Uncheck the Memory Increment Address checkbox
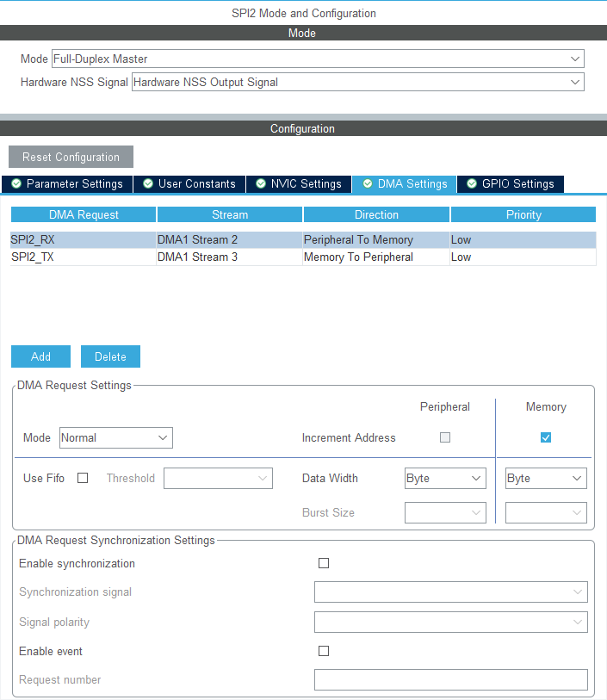Screen dimensions: 607x700 click(x=546, y=437)
